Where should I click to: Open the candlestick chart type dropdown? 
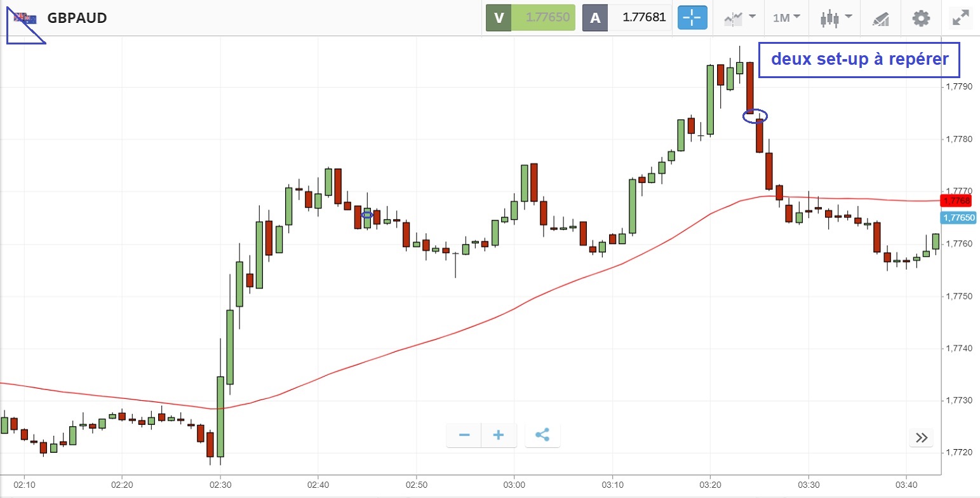click(x=835, y=18)
